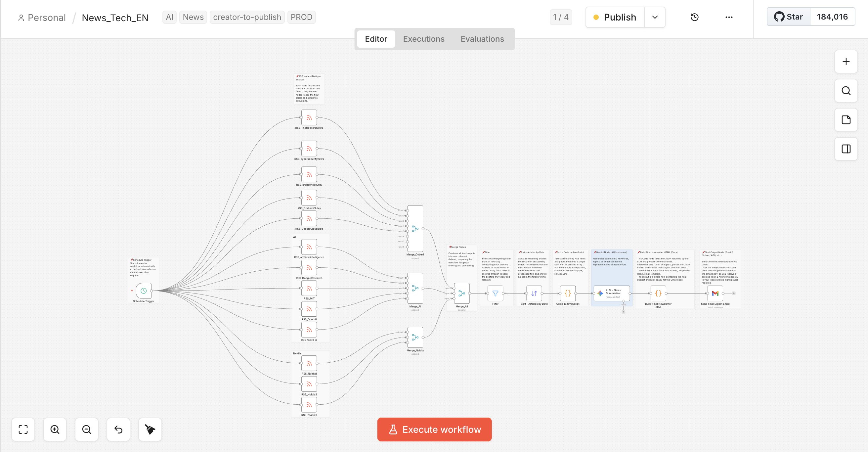868x452 pixels.
Task: Star the project on GitHub
Action: (789, 17)
